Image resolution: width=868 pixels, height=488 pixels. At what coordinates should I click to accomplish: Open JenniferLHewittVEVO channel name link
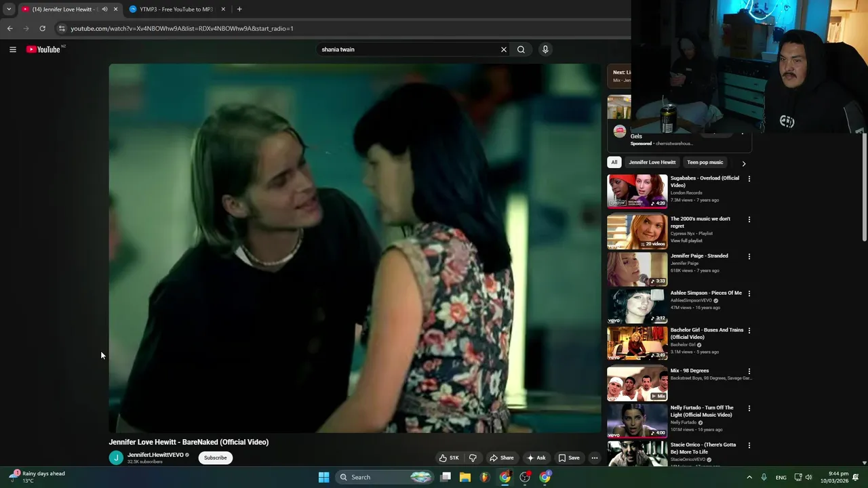point(155,455)
